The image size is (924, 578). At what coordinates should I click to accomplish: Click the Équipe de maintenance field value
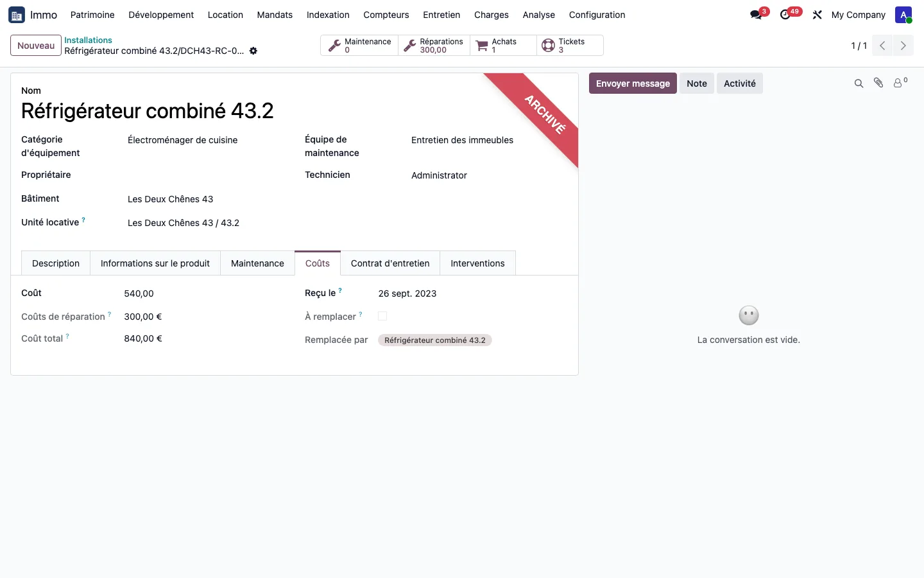coord(462,140)
